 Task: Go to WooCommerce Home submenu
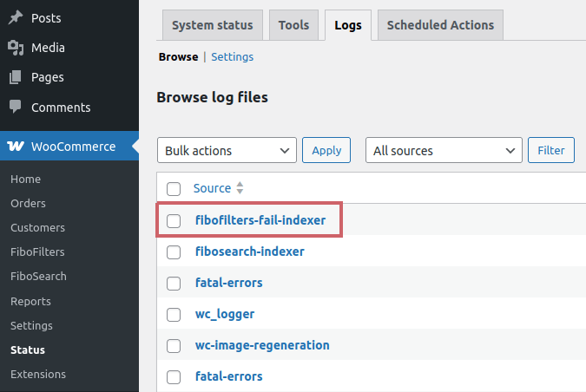click(25, 180)
